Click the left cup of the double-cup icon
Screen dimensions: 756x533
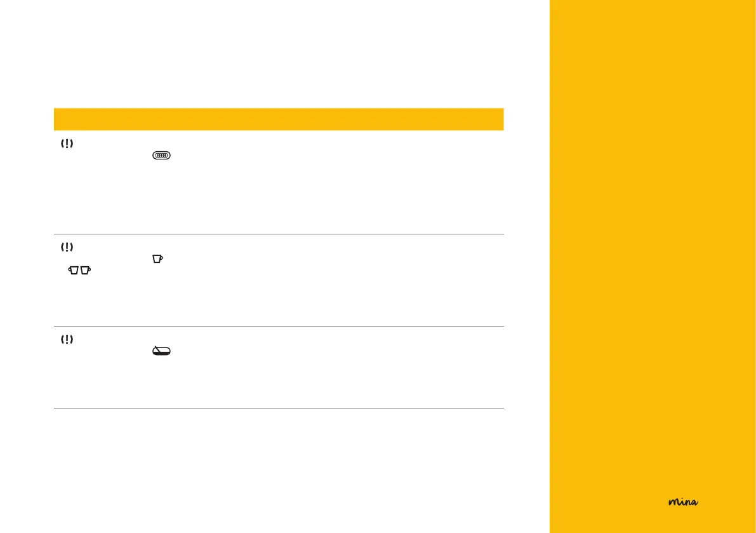tap(74, 271)
